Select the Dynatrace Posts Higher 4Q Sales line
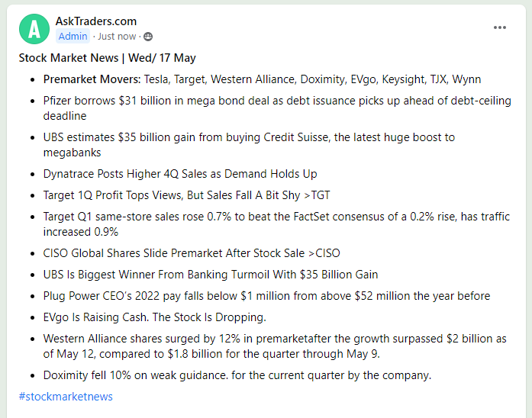The width and height of the screenshot is (532, 418). [180, 174]
